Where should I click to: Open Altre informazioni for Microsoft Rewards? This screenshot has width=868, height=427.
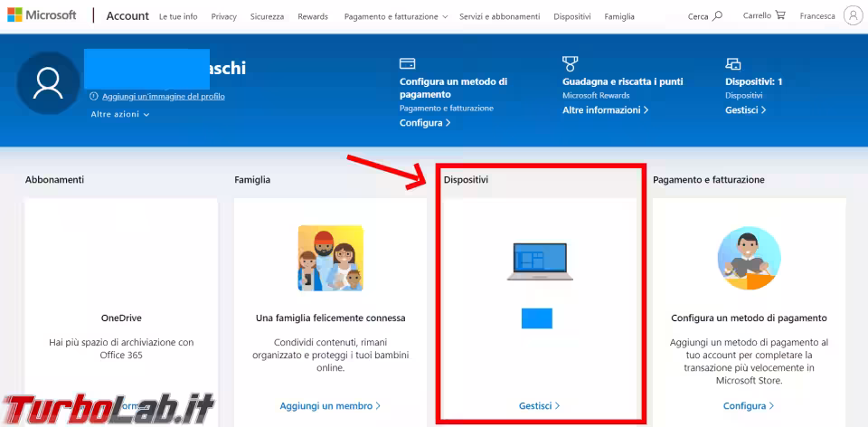605,109
